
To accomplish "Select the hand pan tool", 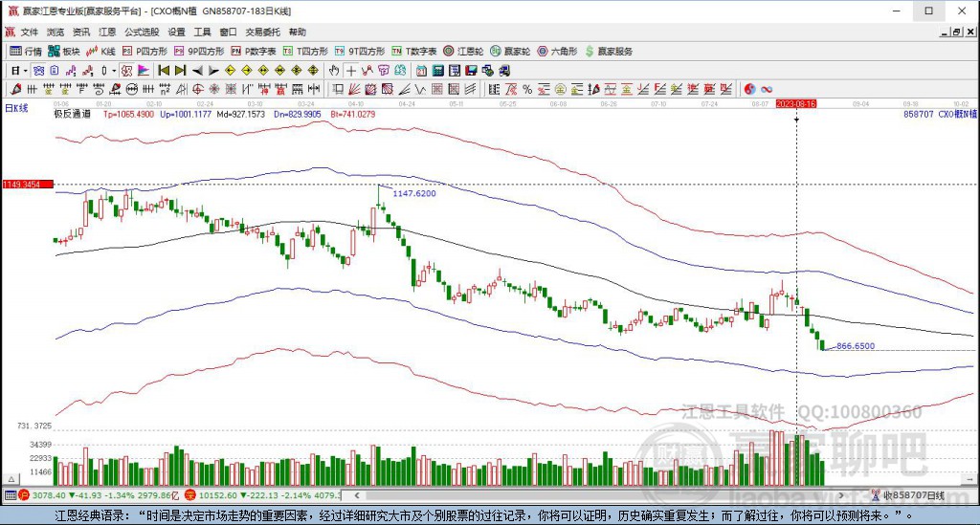I will (334, 71).
